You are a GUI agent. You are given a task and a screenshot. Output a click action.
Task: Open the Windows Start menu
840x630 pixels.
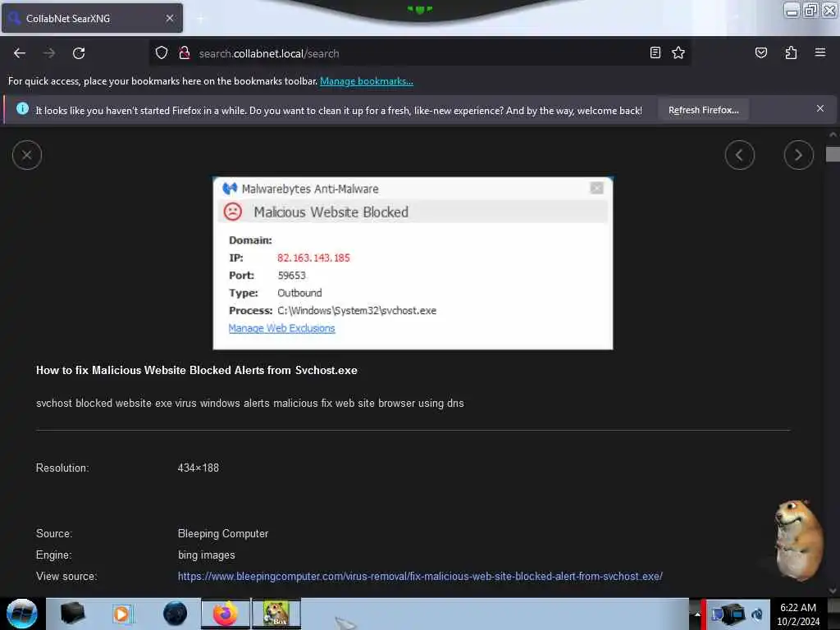point(22,614)
